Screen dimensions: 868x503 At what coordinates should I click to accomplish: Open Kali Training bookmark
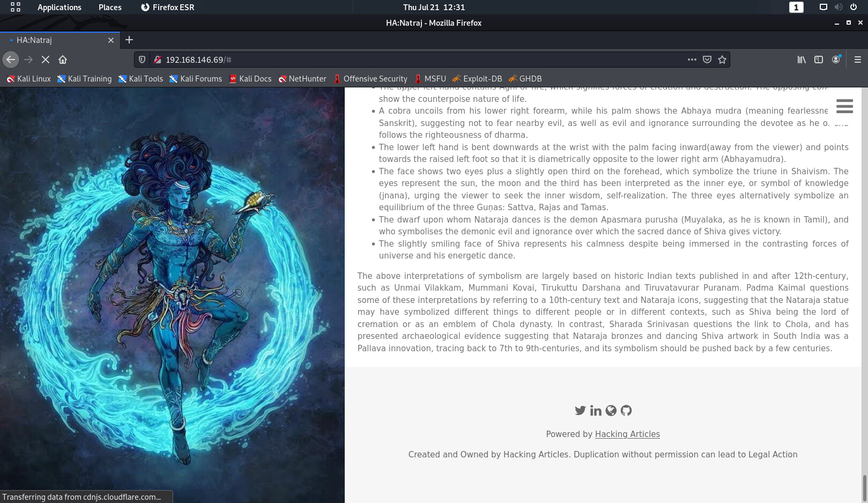pyautogui.click(x=84, y=79)
